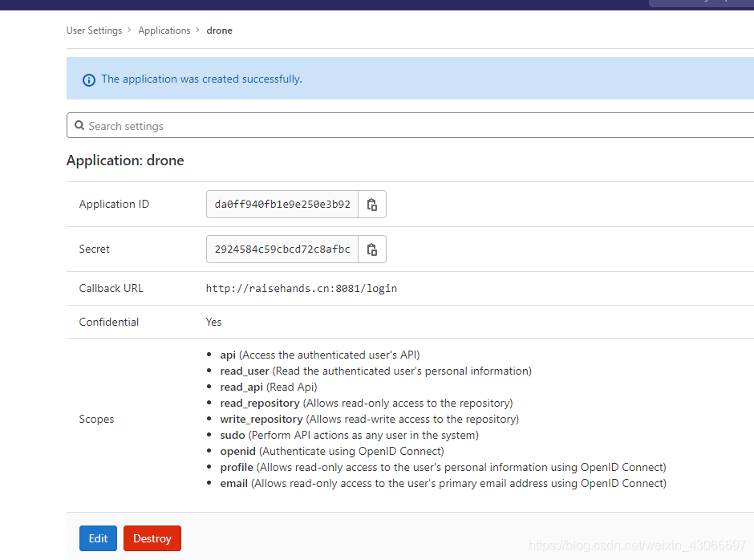Open the Applications breadcrumb link
The height and width of the screenshot is (560, 754).
click(x=164, y=30)
